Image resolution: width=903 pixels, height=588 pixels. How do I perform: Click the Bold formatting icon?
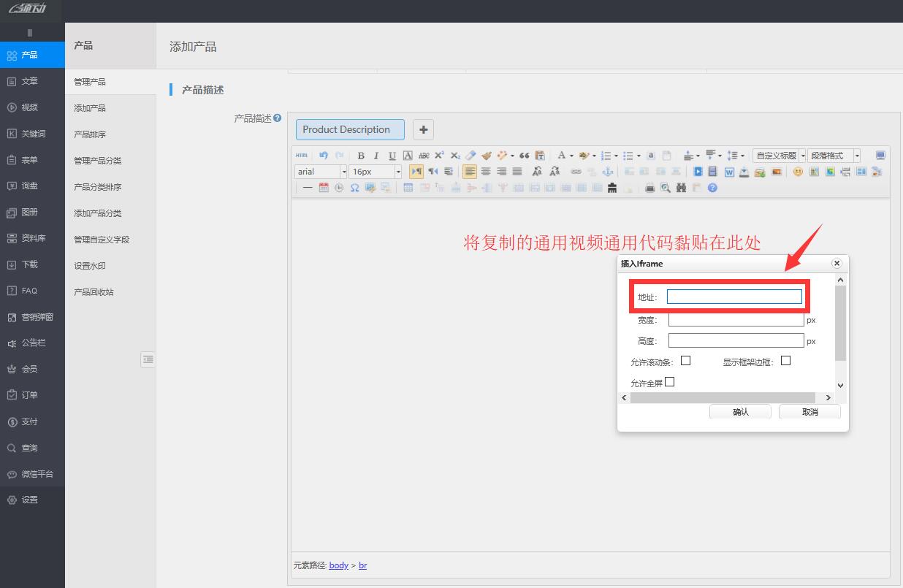point(361,156)
